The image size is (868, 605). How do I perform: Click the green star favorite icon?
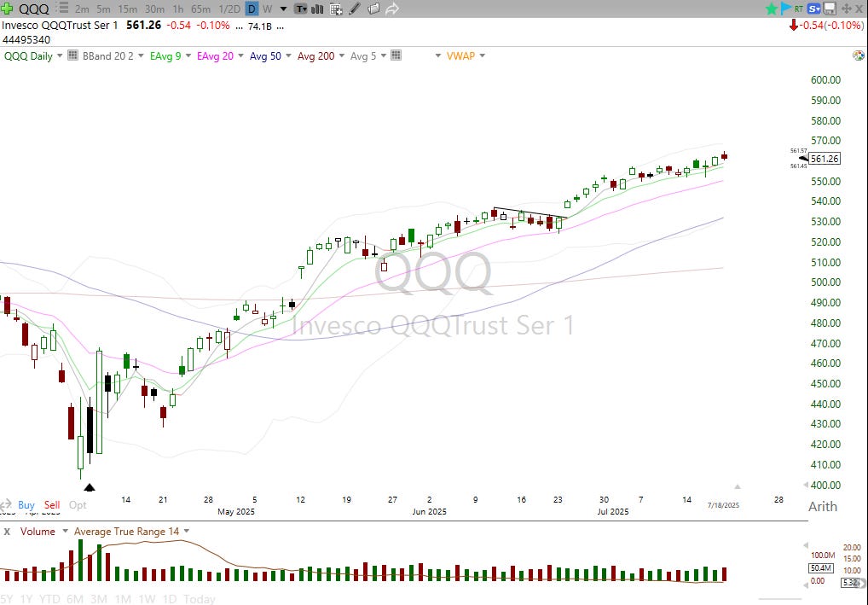click(x=771, y=9)
